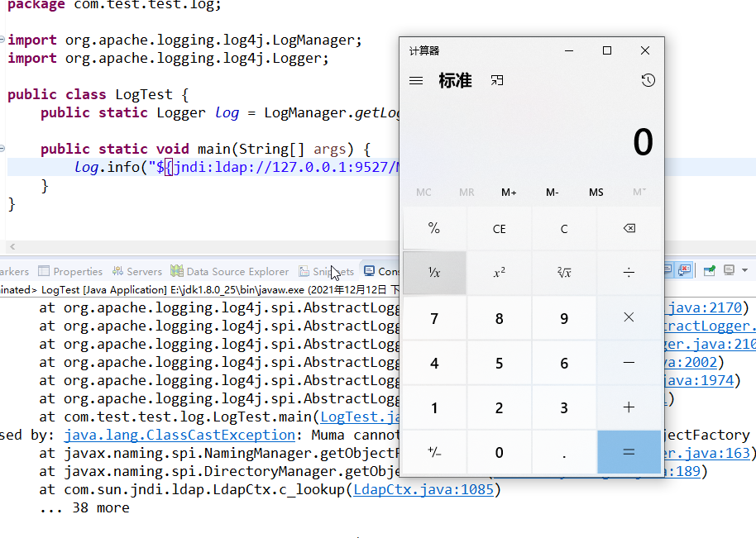Click digit 2 on the calculator

click(x=499, y=407)
